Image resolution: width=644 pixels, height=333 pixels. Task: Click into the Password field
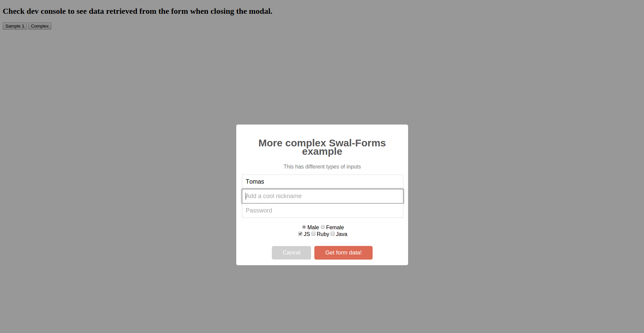pyautogui.click(x=323, y=210)
